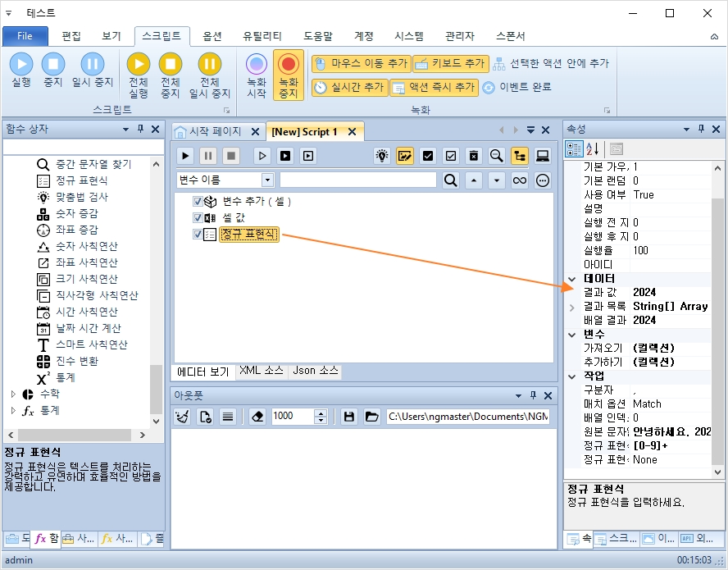The image size is (728, 570).
Task: Open 함수 상자 panel dropdown arrow
Action: [x=125, y=129]
